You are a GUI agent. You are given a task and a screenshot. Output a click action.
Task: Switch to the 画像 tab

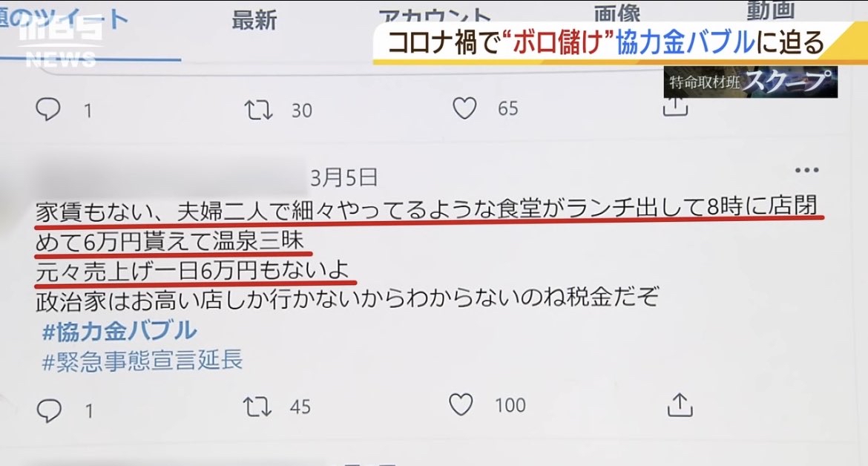point(617,13)
